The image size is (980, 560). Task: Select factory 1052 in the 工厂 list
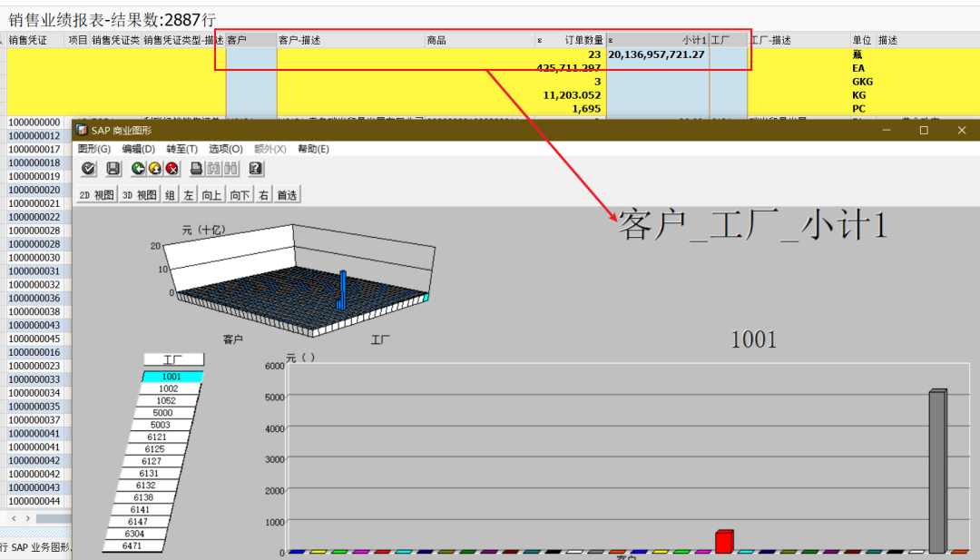[x=166, y=400]
